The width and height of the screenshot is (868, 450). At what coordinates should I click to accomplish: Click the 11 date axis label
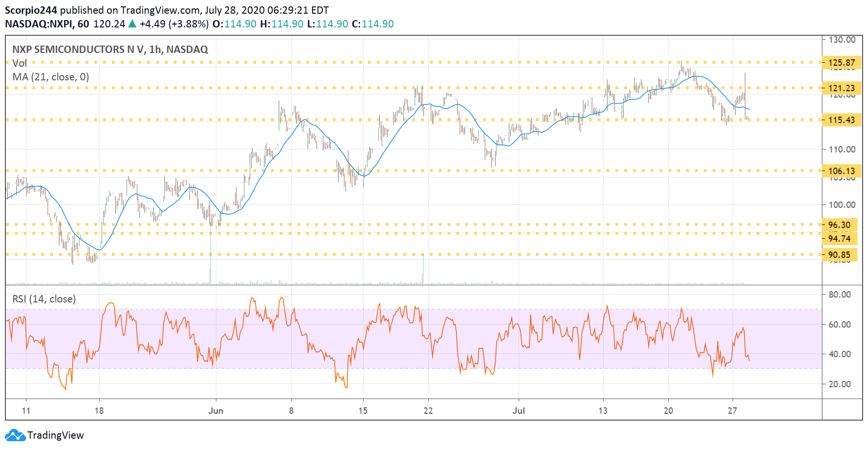pyautogui.click(x=26, y=411)
